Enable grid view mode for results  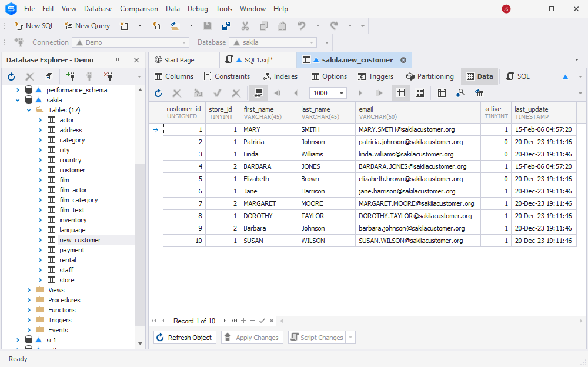pyautogui.click(x=402, y=93)
